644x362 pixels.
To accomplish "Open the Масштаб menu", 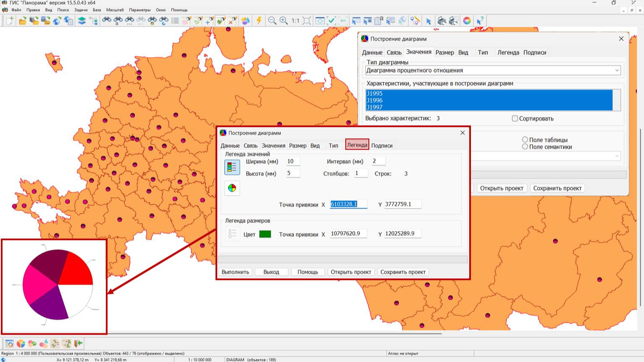I will point(115,10).
